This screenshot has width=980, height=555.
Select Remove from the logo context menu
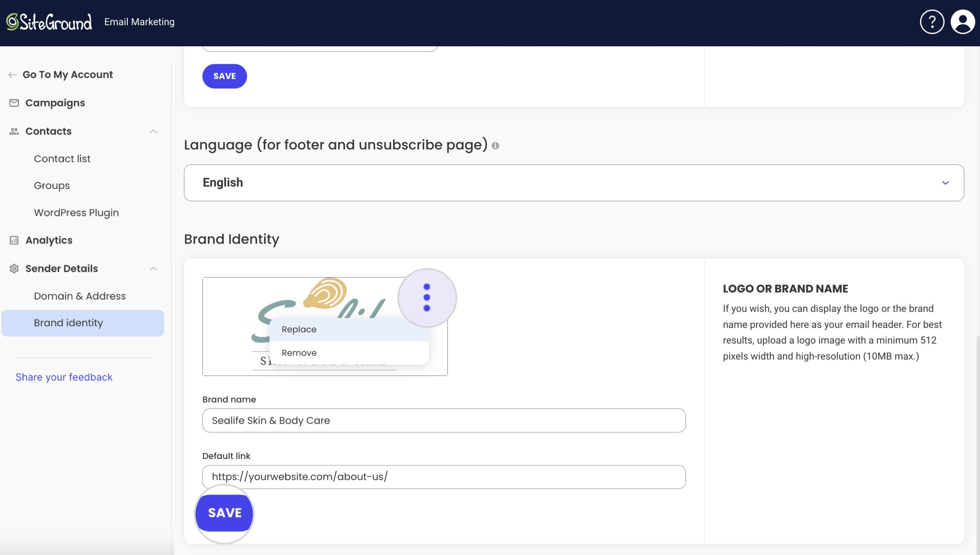[299, 353]
